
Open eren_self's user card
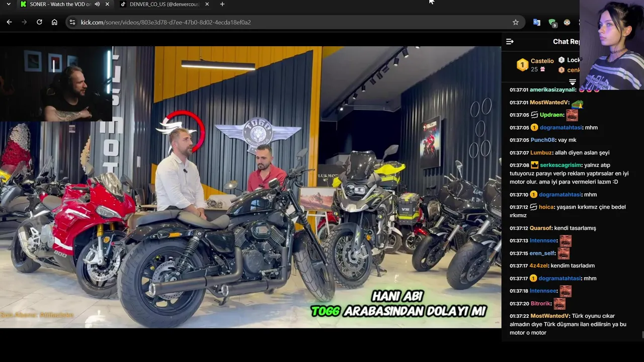tap(542, 253)
